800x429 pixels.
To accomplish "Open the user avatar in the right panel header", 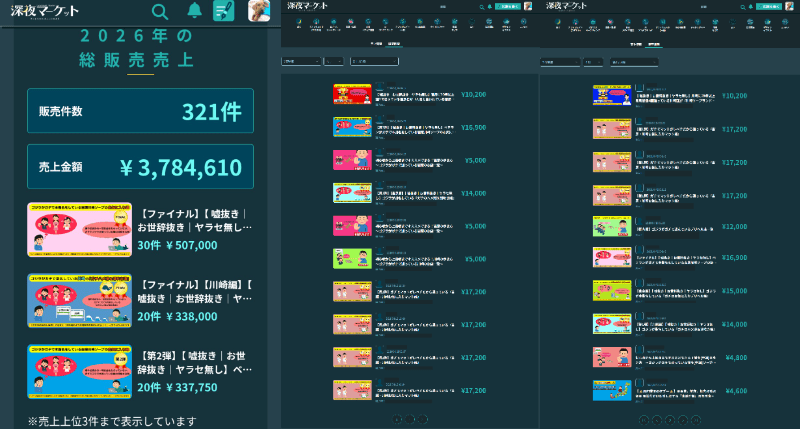I will (x=792, y=6).
